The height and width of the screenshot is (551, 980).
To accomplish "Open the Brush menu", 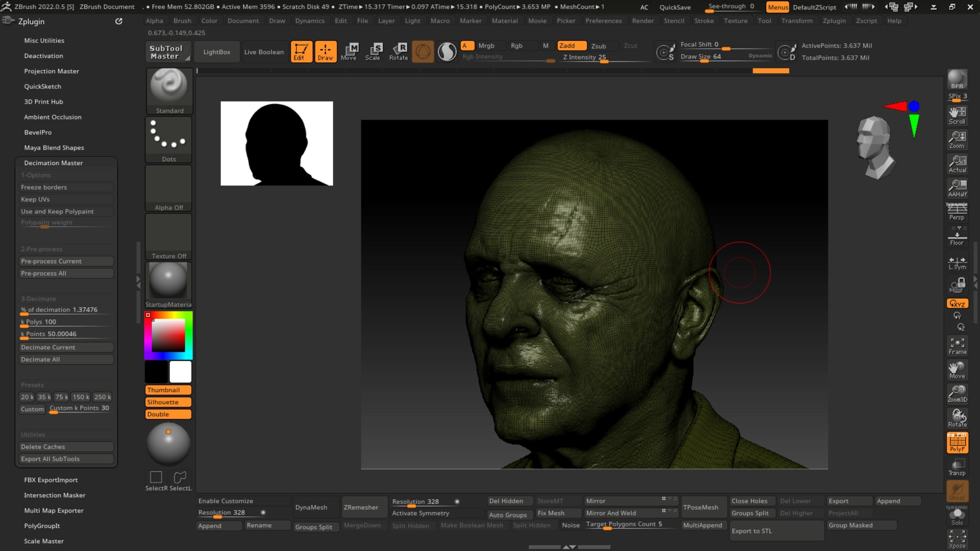I will click(x=182, y=21).
